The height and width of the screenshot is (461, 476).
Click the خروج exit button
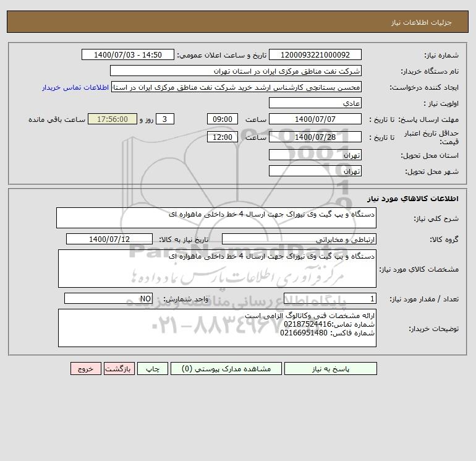(x=85, y=369)
